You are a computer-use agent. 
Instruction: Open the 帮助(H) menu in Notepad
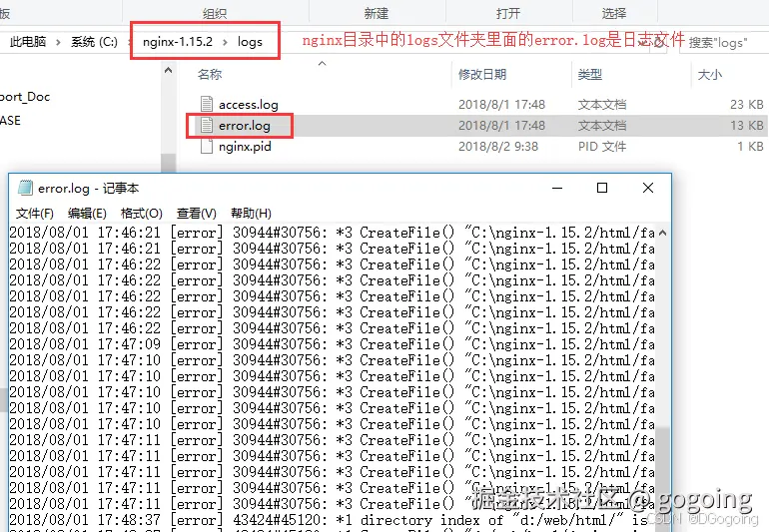point(251,214)
